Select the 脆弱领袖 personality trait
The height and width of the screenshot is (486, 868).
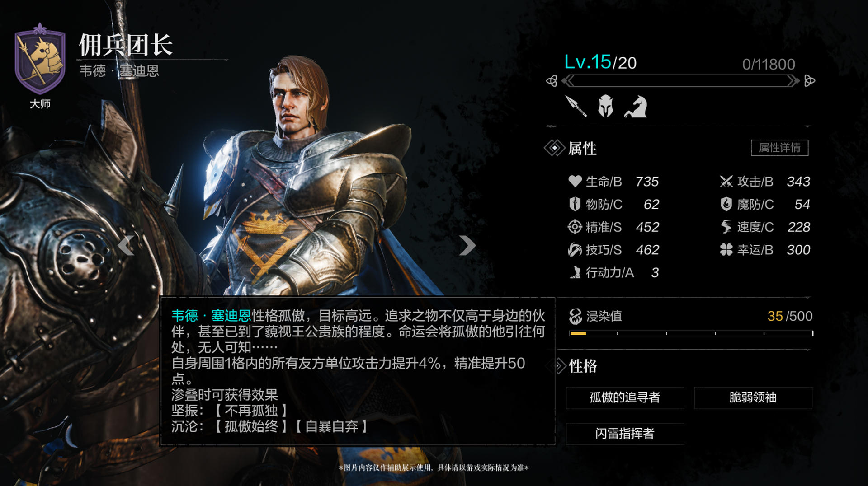[753, 397]
